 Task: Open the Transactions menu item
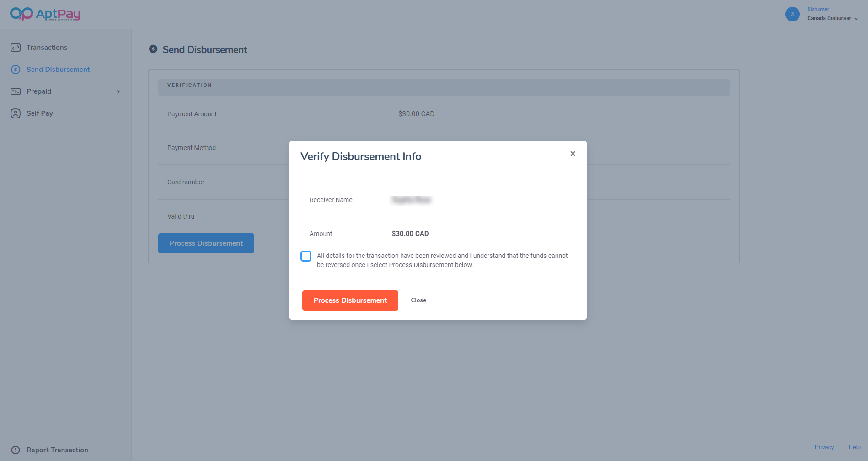coord(47,48)
